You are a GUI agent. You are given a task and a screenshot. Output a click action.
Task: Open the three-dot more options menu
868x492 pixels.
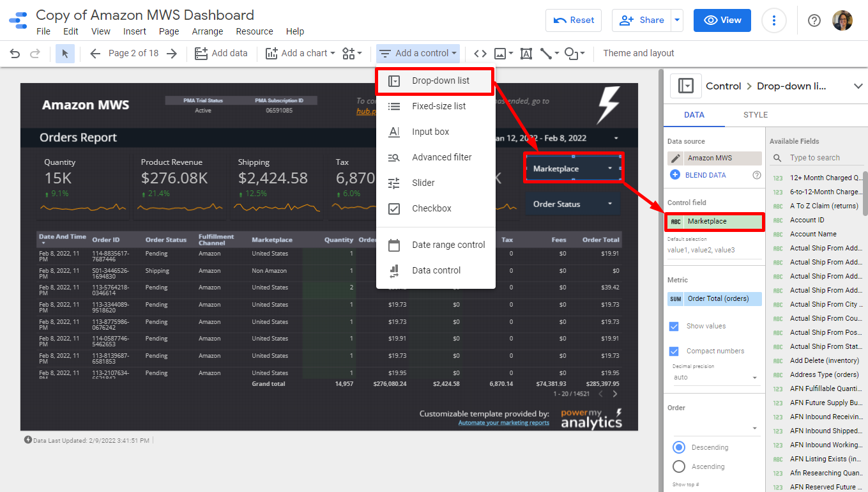pyautogui.click(x=774, y=20)
